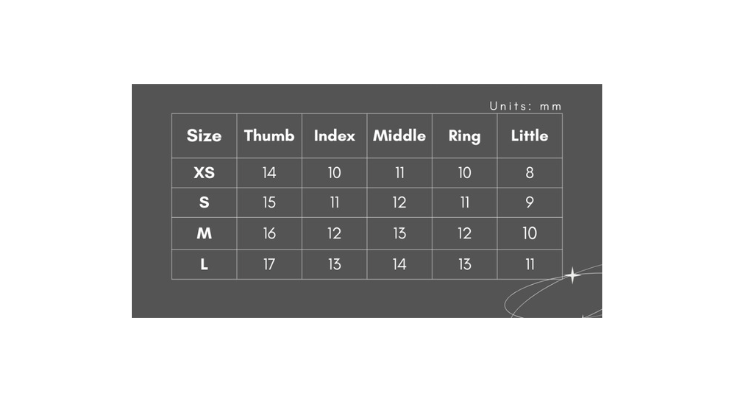Select the L row Thumb value 17
739x403 pixels.
tap(269, 265)
